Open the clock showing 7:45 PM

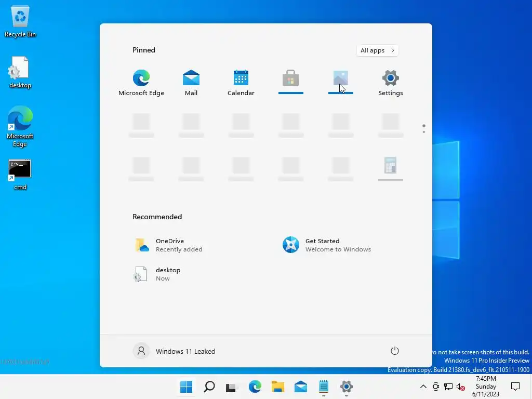[x=486, y=387]
